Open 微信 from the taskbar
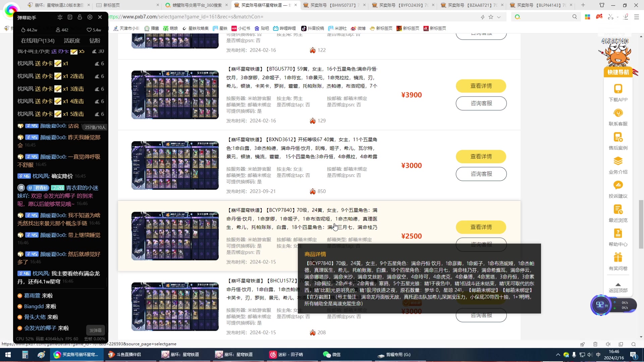Image resolution: width=644 pixels, height=362 pixels. tap(332, 355)
